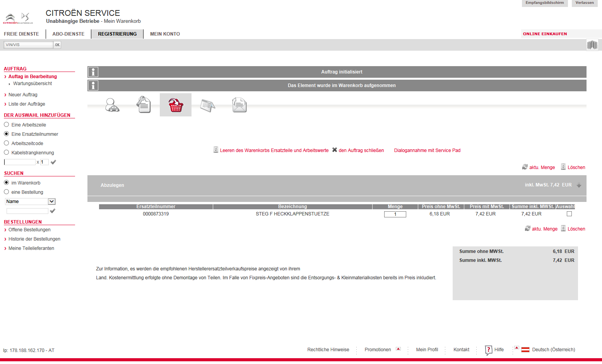This screenshot has height=364, width=602.
Task: Click the green checkmark beside quantity field
Action: (x=53, y=162)
